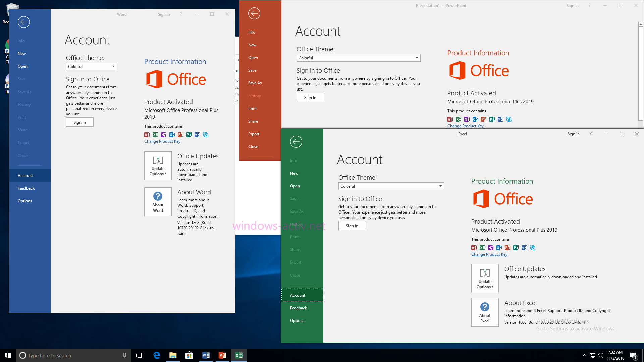Screen dimensions: 644x362
Task: Click the Excel icon in taskbar
Action: point(239,355)
